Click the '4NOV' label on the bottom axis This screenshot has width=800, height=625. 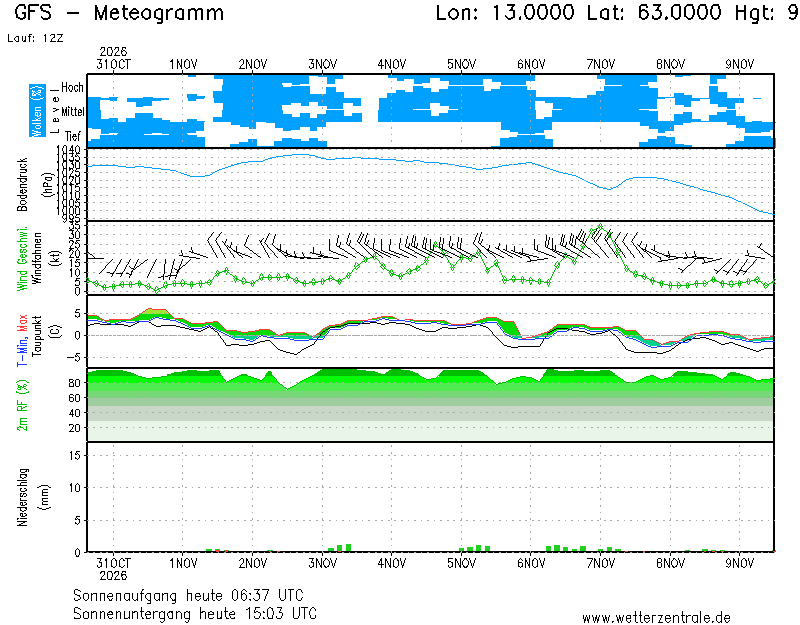click(392, 563)
